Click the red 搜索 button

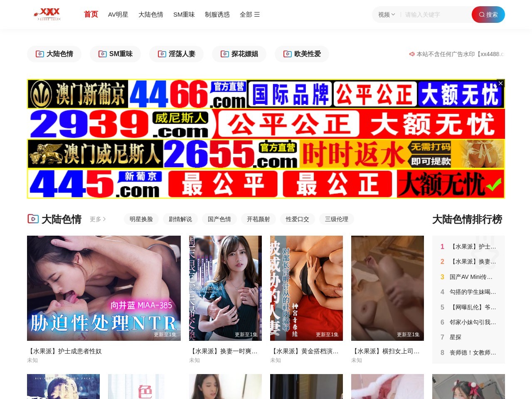pyautogui.click(x=488, y=14)
